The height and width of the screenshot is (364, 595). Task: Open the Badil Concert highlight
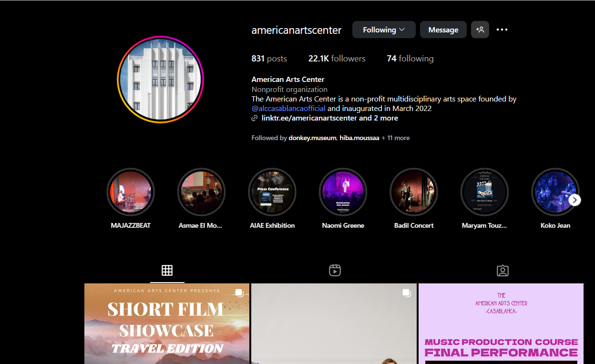tap(414, 192)
